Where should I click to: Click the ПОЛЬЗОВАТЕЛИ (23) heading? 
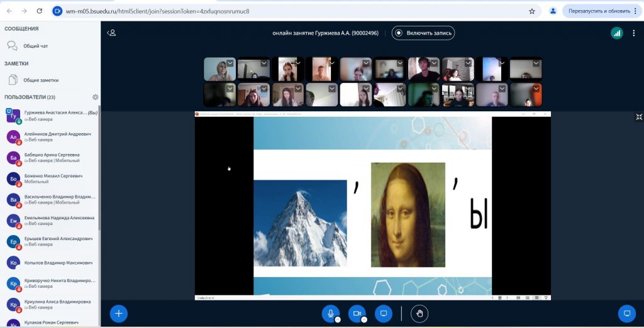tap(30, 97)
